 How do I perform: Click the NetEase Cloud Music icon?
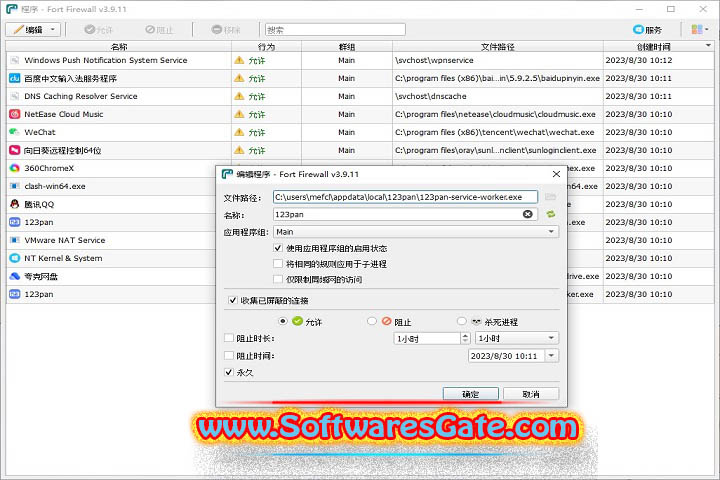(15, 114)
